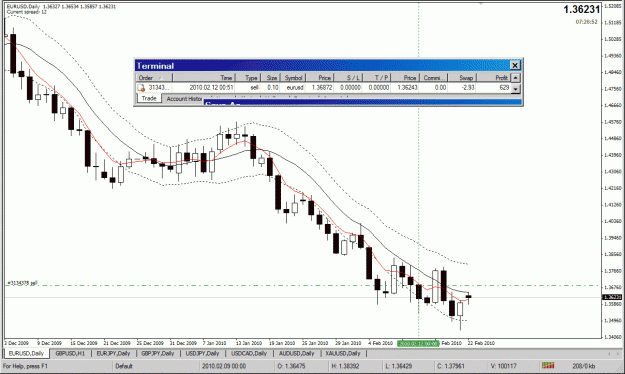Sort orders by the Time column header
The width and height of the screenshot is (625, 374).
[204, 78]
